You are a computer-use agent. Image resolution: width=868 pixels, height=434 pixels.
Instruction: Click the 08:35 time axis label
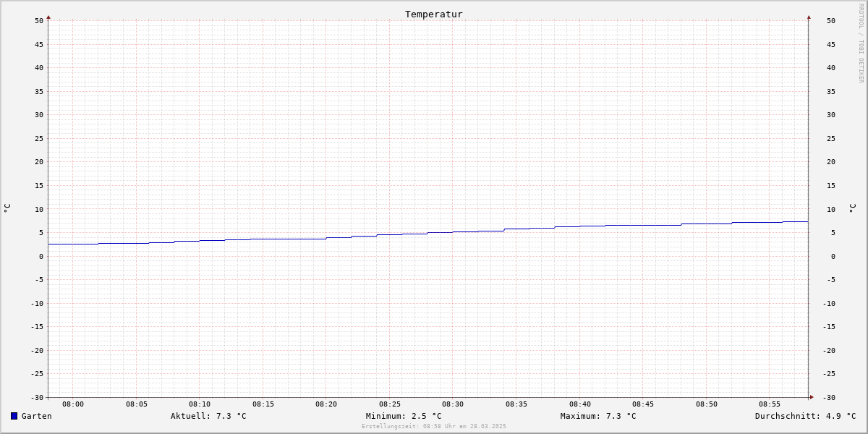tap(516, 404)
